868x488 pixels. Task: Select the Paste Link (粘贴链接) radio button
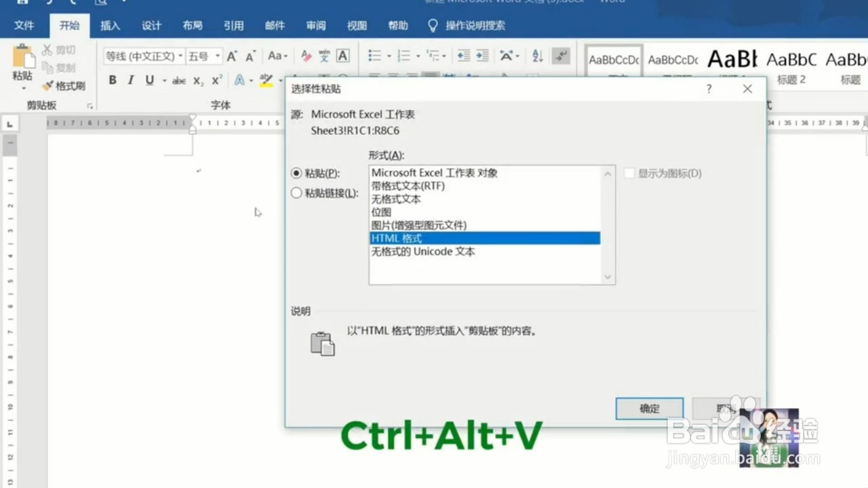pos(296,193)
